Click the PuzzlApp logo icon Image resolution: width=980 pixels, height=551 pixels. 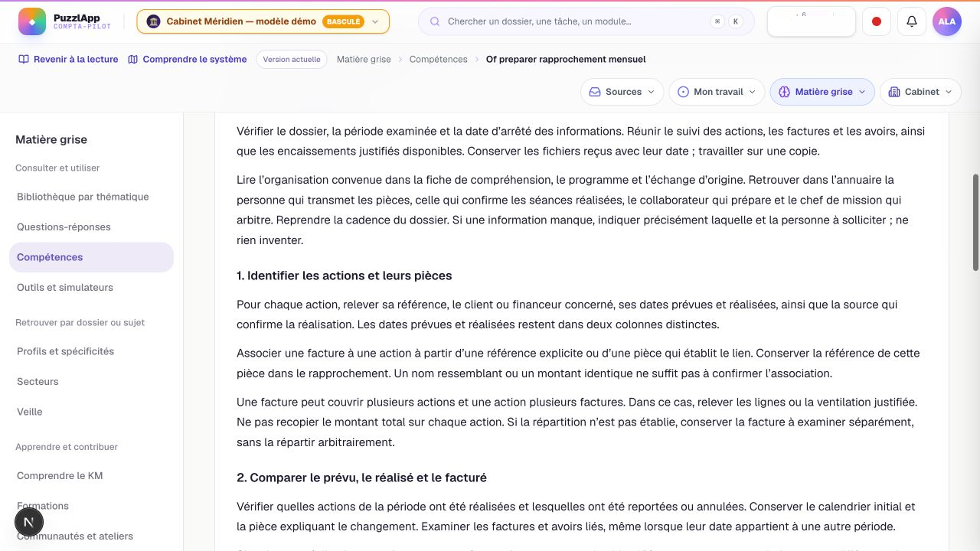coord(32,21)
